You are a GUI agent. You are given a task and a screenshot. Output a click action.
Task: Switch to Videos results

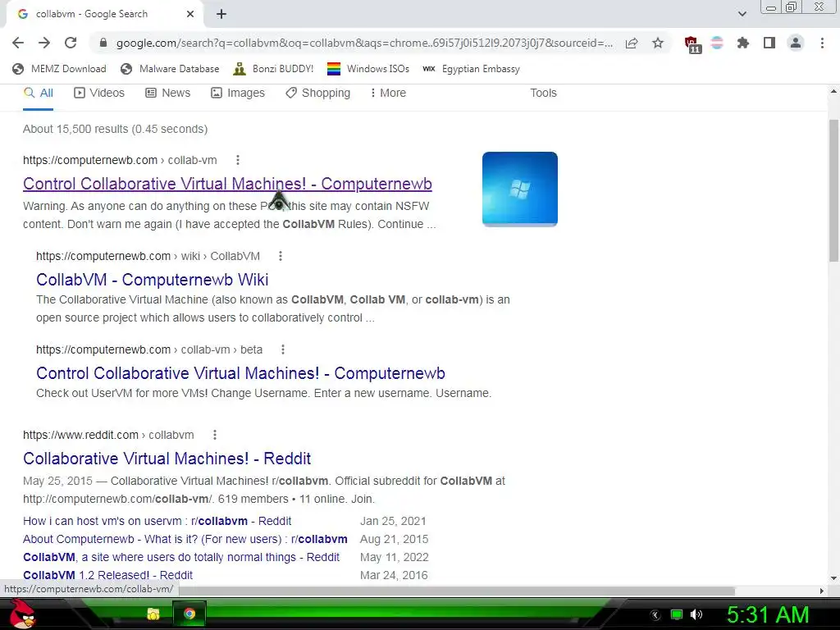99,94
